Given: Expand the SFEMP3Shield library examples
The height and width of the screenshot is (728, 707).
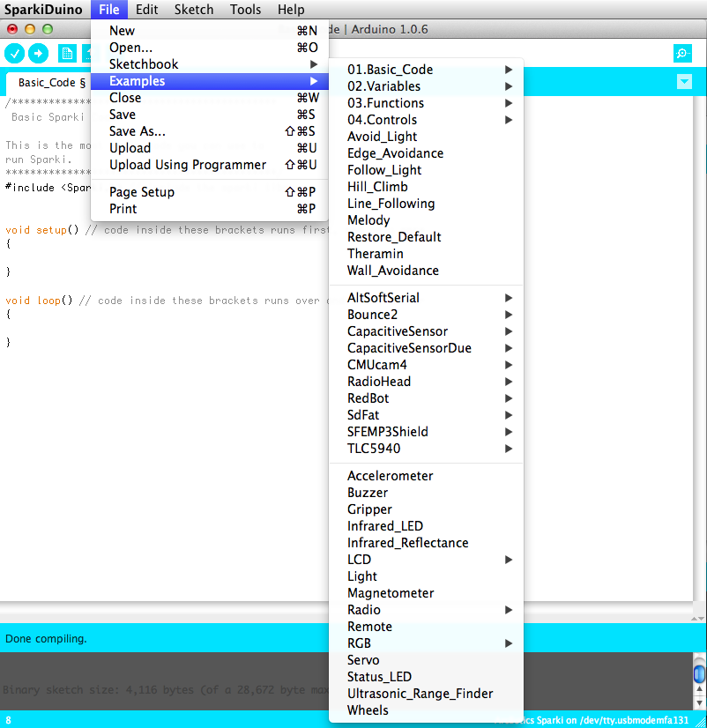Looking at the screenshot, I should pos(427,431).
